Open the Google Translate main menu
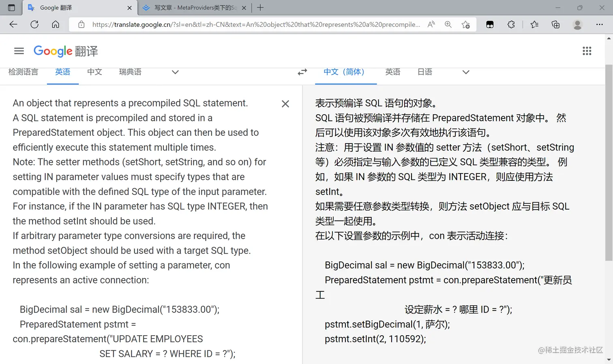The width and height of the screenshot is (613, 364). coord(19,51)
